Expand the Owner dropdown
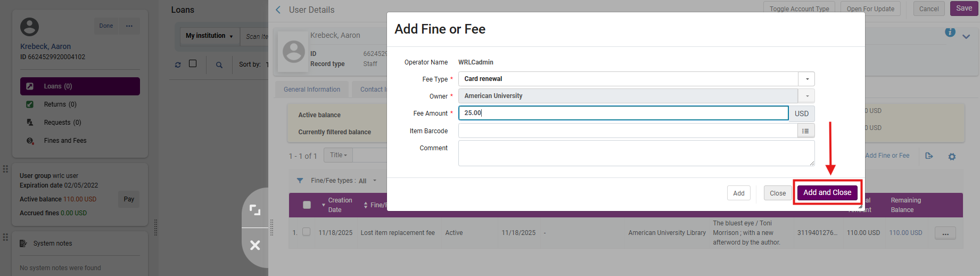The height and width of the screenshot is (276, 980). click(806, 96)
